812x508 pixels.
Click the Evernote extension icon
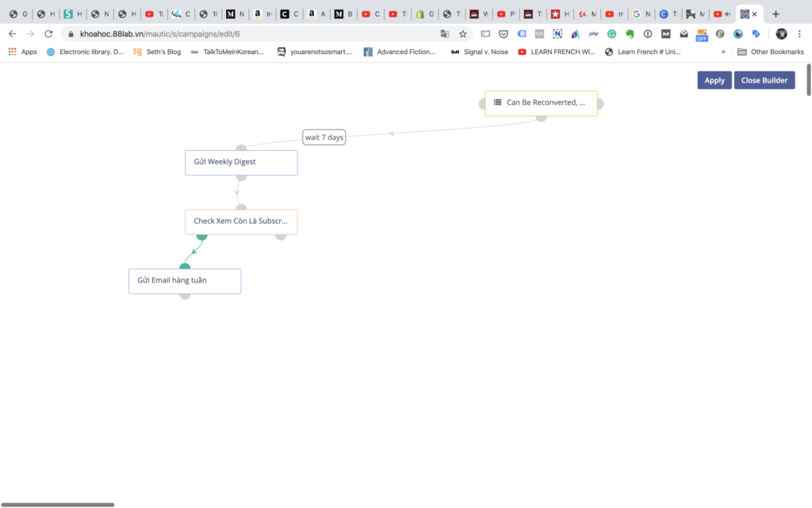630,34
